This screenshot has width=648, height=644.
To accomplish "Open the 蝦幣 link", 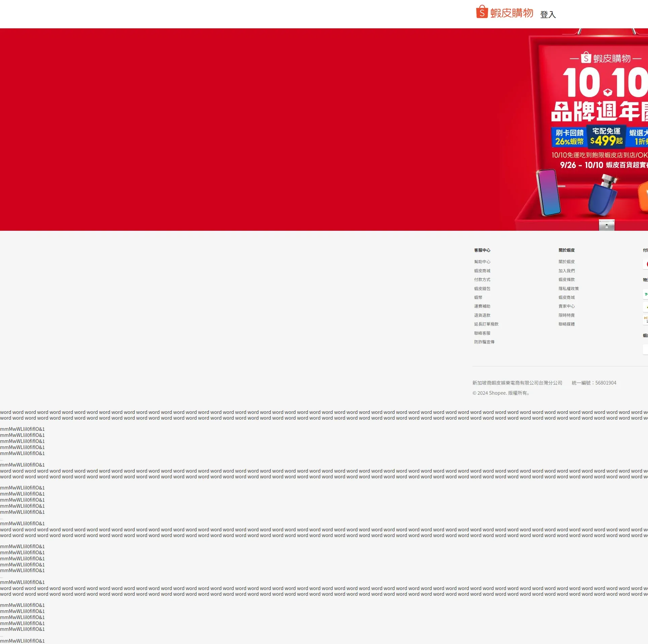I will click(478, 298).
